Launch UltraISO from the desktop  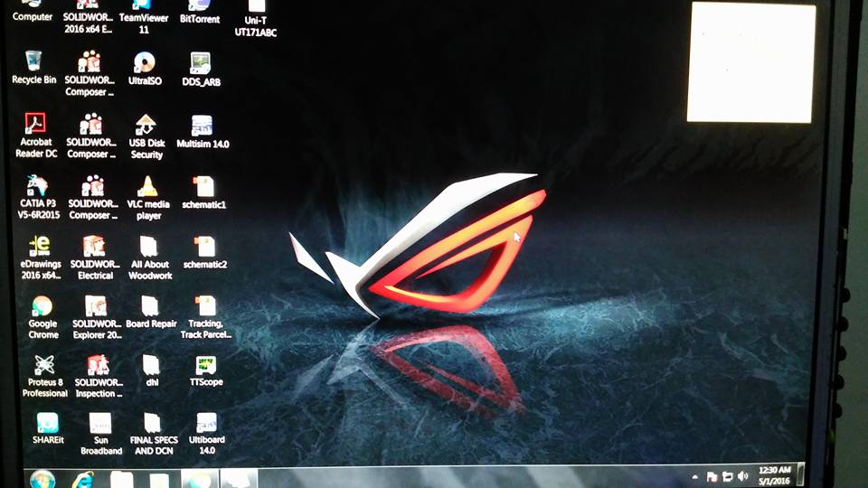[145, 70]
